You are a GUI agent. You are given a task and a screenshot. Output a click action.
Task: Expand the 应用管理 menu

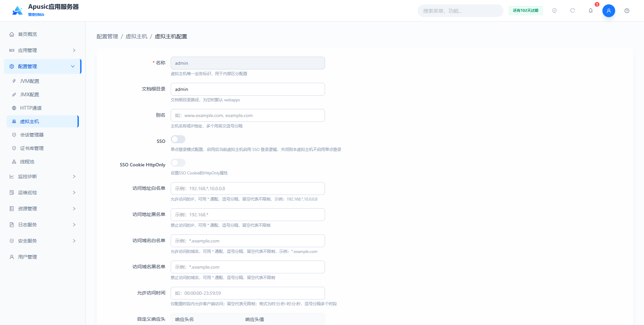pyautogui.click(x=43, y=50)
